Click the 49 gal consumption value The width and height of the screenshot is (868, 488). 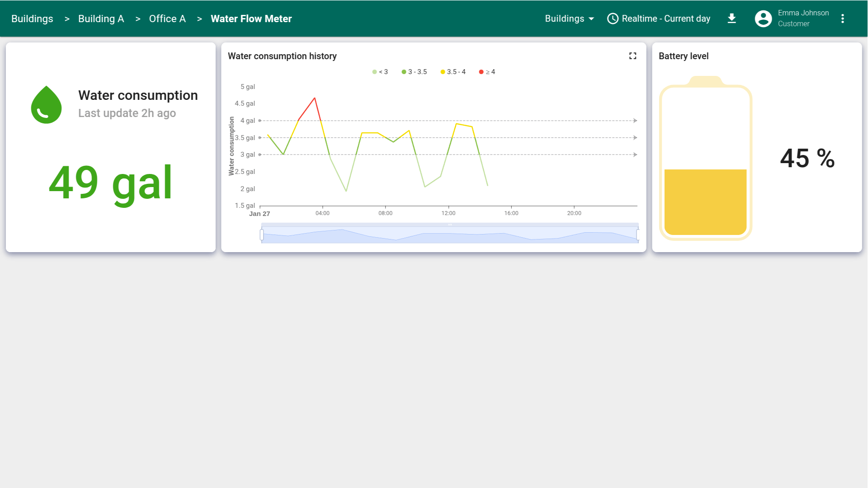110,183
